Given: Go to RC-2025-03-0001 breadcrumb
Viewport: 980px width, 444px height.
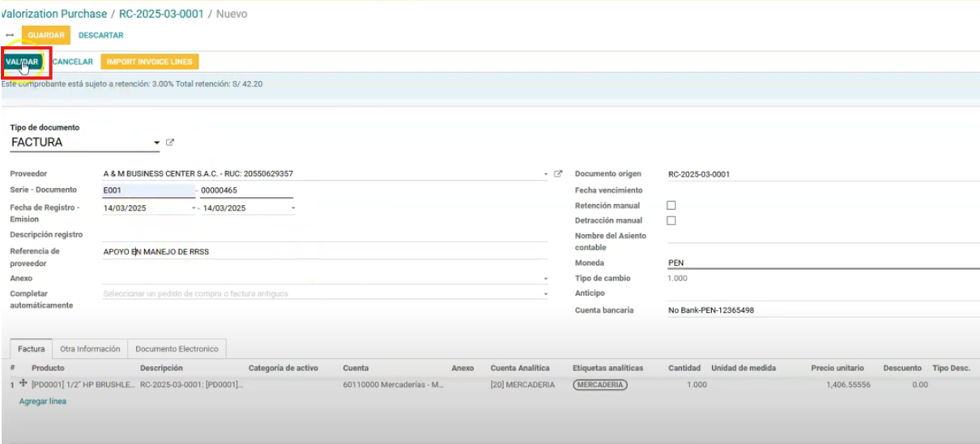Looking at the screenshot, I should [161, 14].
